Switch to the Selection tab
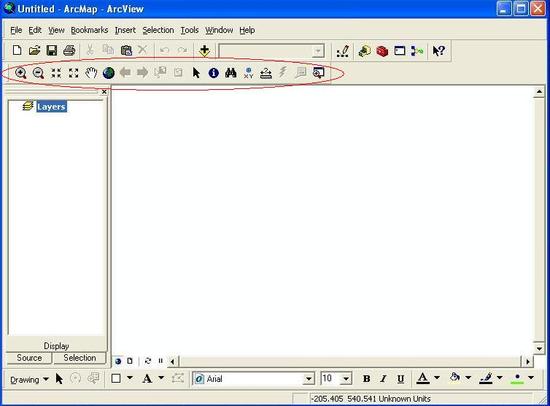 point(80,358)
